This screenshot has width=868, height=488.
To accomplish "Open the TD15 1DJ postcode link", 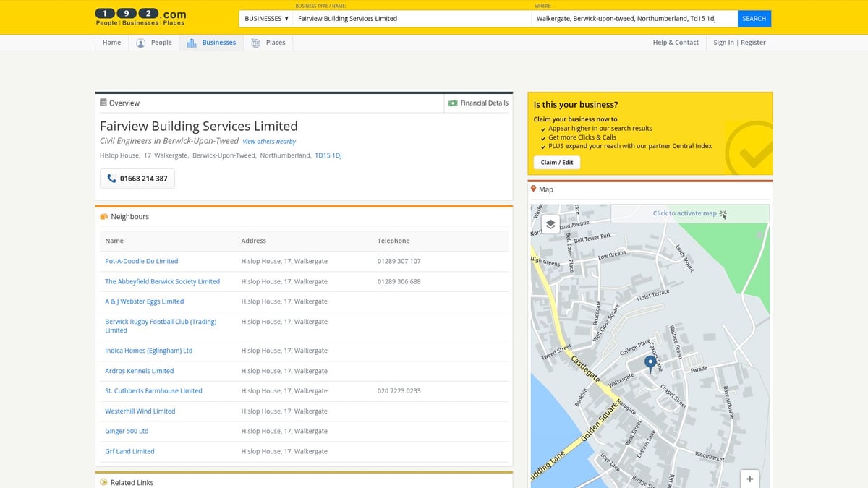I will (x=328, y=155).
